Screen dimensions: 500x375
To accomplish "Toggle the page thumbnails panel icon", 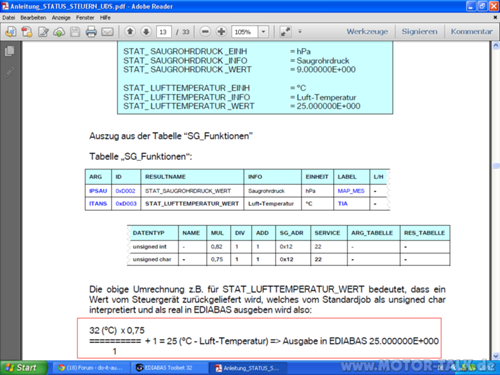I will [x=10, y=51].
